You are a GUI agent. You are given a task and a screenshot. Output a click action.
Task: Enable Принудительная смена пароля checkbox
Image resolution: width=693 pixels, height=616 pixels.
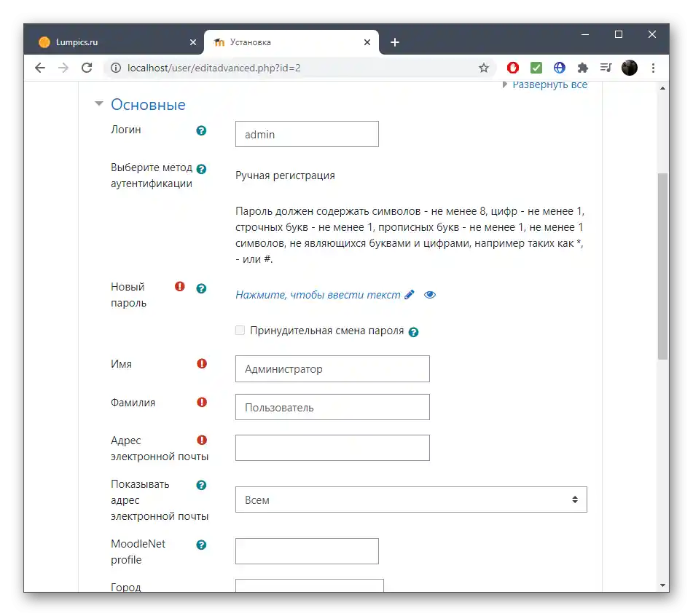240,331
